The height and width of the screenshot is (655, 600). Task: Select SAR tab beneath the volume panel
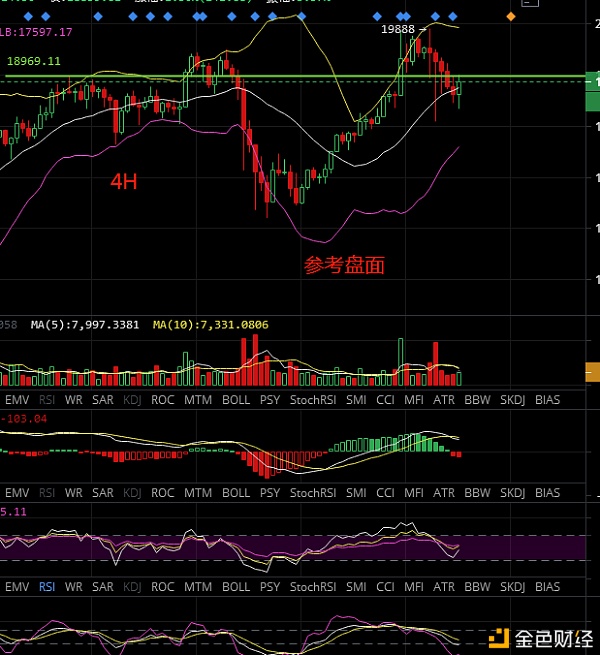click(x=103, y=400)
